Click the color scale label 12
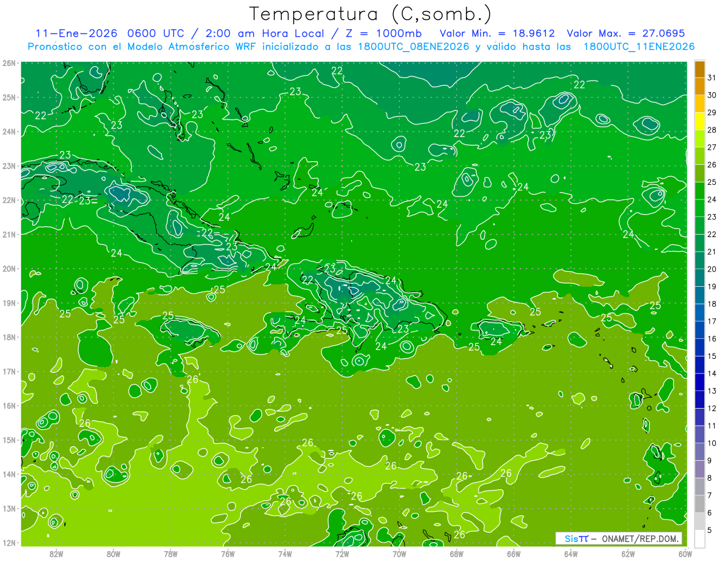The image size is (728, 562). [x=712, y=408]
